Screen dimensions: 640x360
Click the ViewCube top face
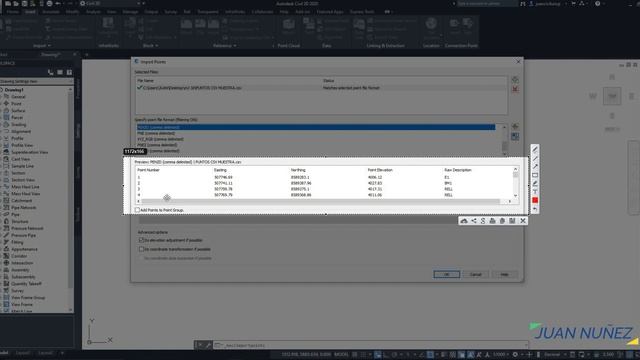coord(612,96)
